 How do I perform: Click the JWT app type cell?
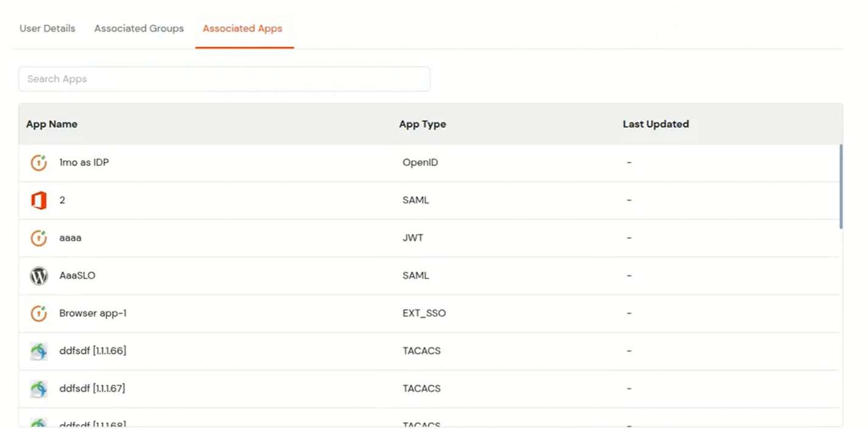413,238
